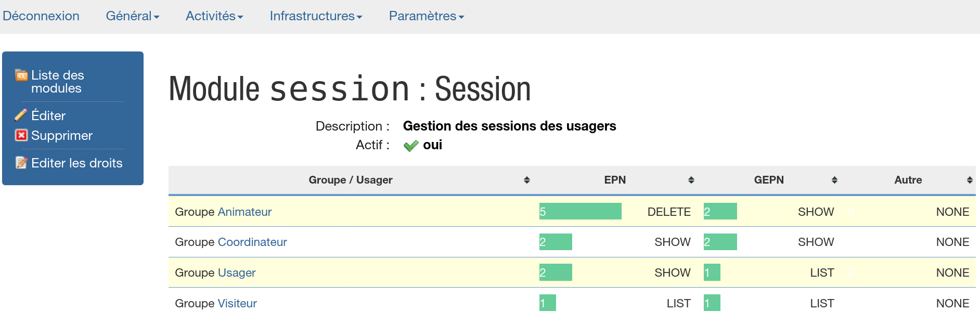Expand the Infrastructures menu
The height and width of the screenshot is (324, 980).
[x=316, y=16]
